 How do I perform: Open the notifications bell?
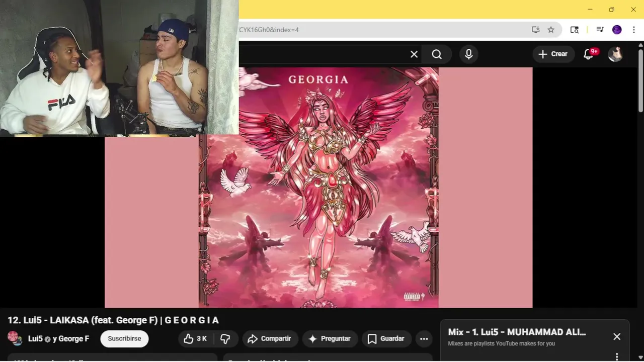(589, 54)
